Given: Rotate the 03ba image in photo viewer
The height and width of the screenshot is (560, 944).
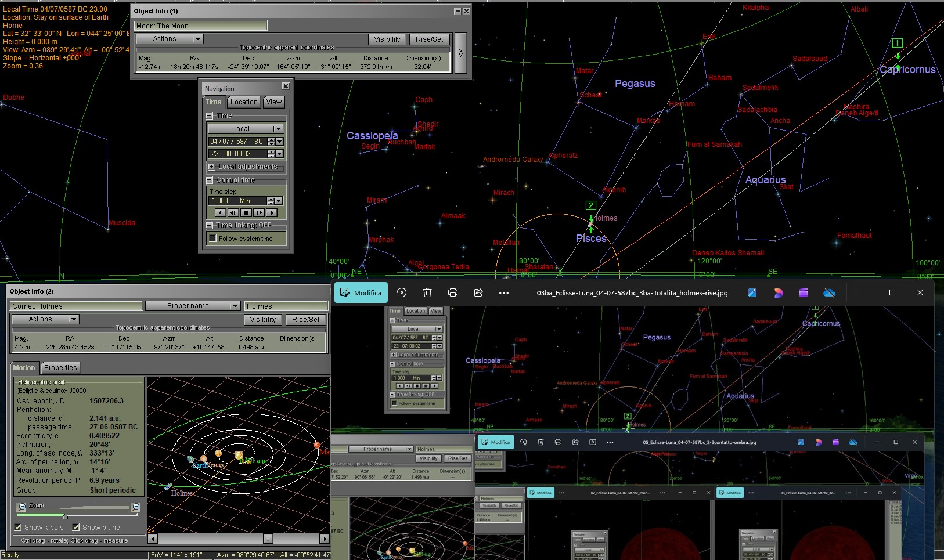Looking at the screenshot, I should (x=402, y=293).
